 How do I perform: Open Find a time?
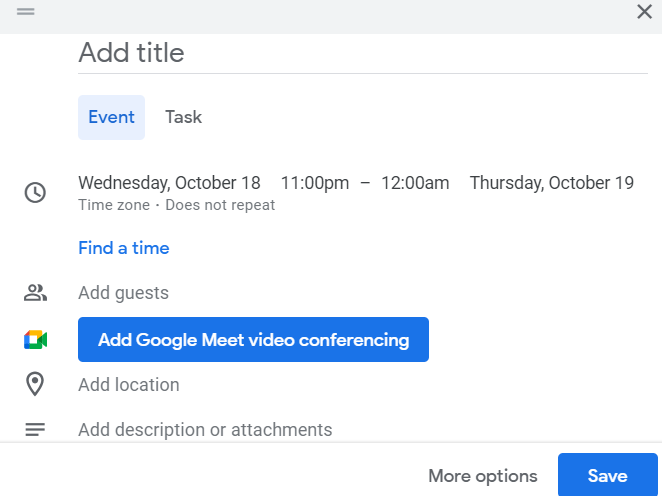(124, 248)
